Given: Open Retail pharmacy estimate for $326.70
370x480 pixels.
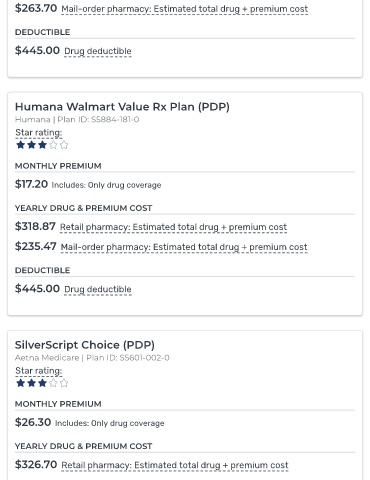Looking at the screenshot, I should pyautogui.click(x=175, y=465).
